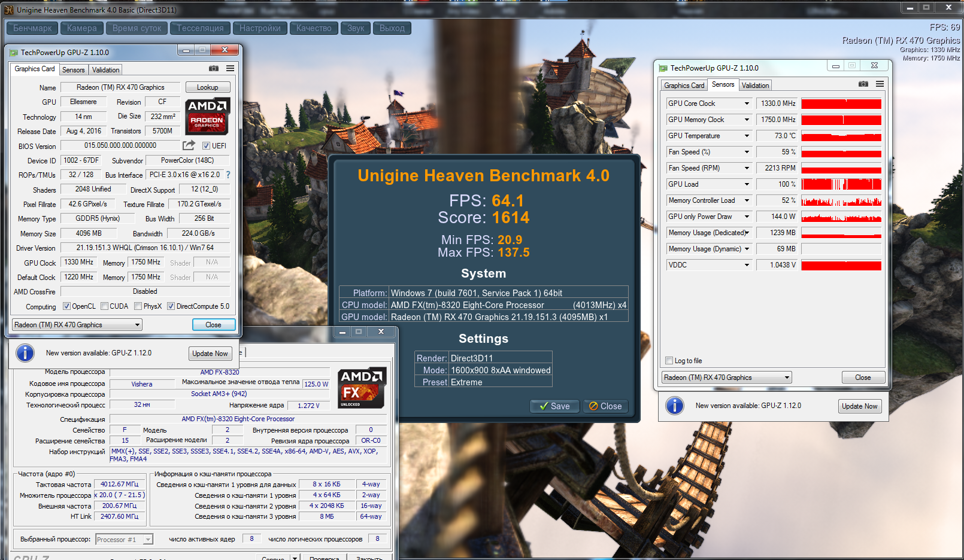Click GPU Load sensor graph

pos(841,184)
